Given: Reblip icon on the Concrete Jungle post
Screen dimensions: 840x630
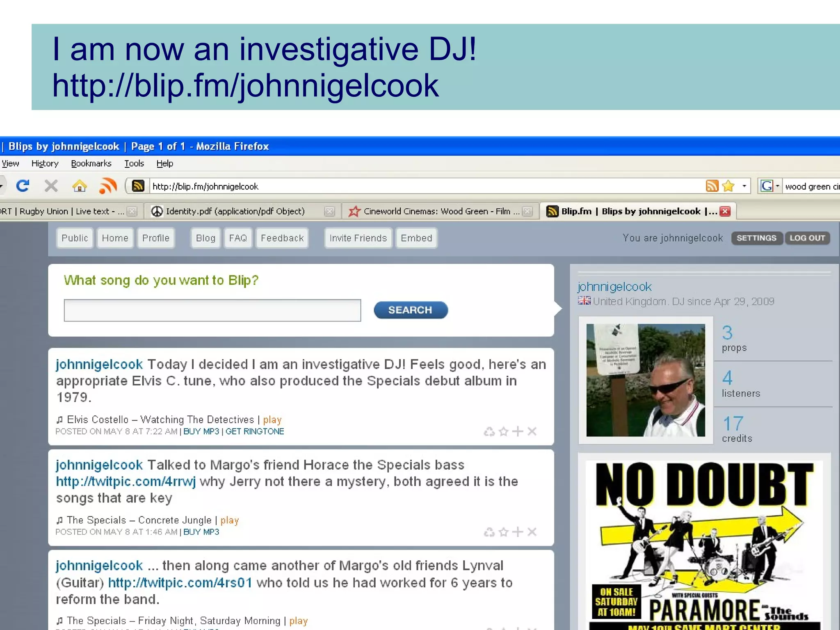Looking at the screenshot, I should (489, 532).
